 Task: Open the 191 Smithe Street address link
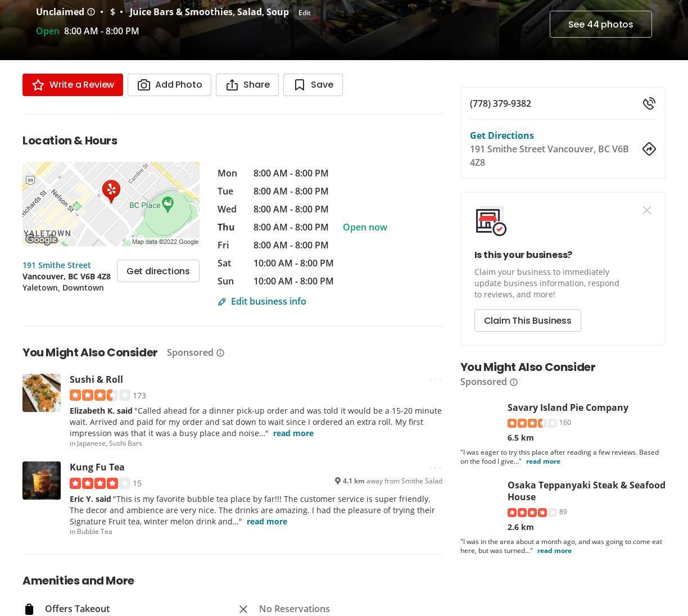[x=57, y=265]
